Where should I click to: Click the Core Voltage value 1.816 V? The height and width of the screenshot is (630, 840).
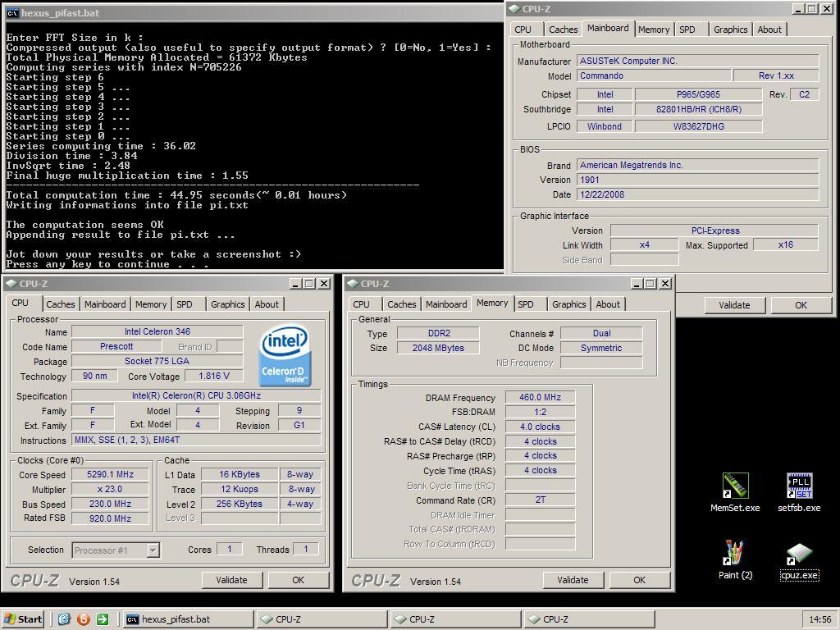point(214,376)
